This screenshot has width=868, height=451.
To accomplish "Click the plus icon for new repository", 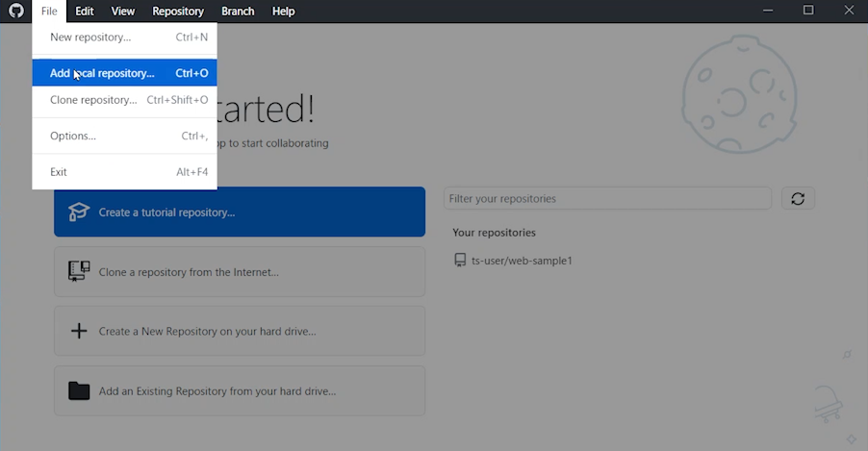I will (x=79, y=331).
